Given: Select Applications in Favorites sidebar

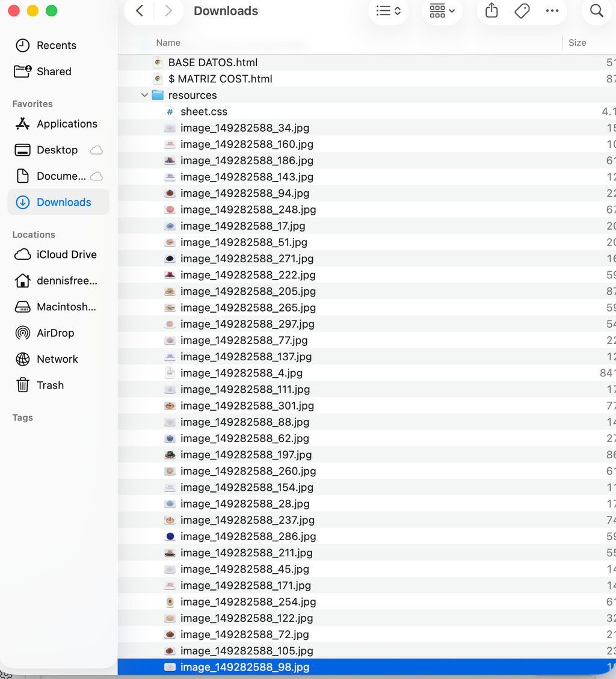Looking at the screenshot, I should pyautogui.click(x=67, y=123).
